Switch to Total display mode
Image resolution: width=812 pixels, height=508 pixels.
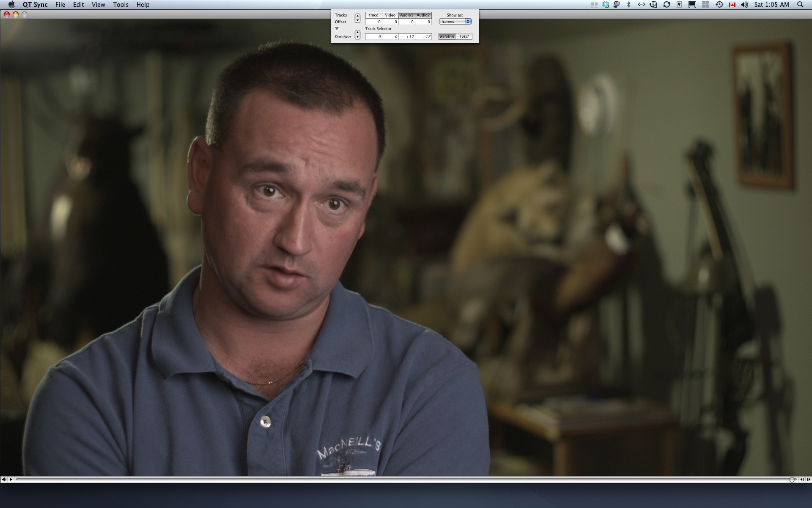pos(464,36)
